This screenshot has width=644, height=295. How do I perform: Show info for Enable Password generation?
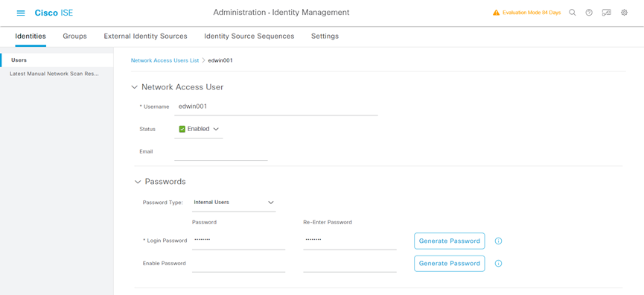click(x=498, y=264)
